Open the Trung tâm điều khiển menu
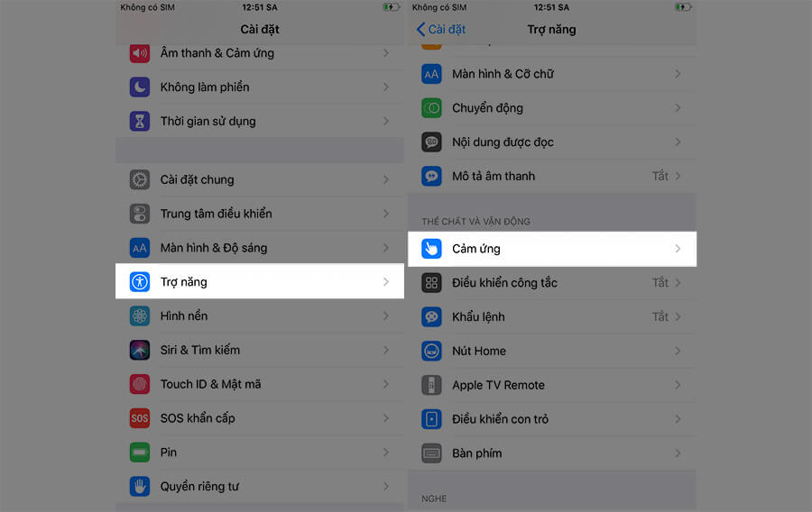 (x=216, y=214)
